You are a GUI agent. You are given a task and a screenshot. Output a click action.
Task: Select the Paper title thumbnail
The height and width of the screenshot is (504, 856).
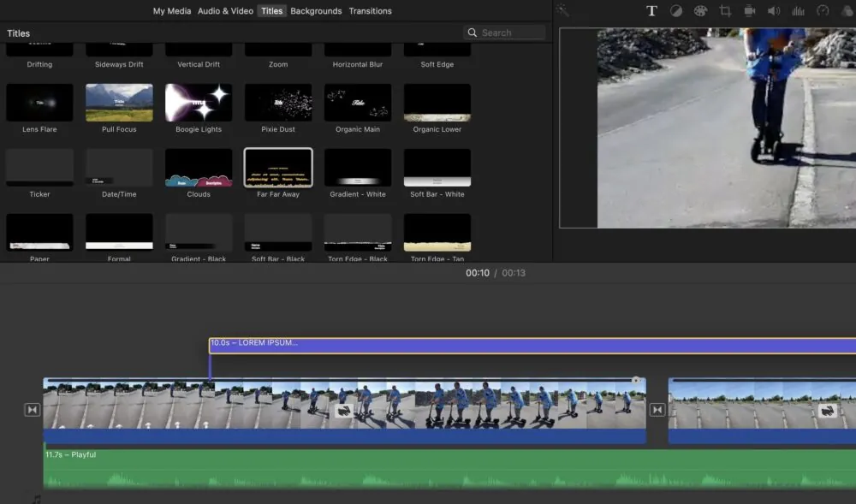point(39,233)
